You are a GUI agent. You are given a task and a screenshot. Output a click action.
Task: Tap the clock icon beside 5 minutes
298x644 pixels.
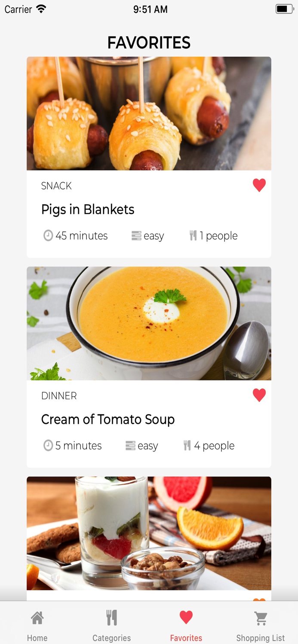point(48,446)
